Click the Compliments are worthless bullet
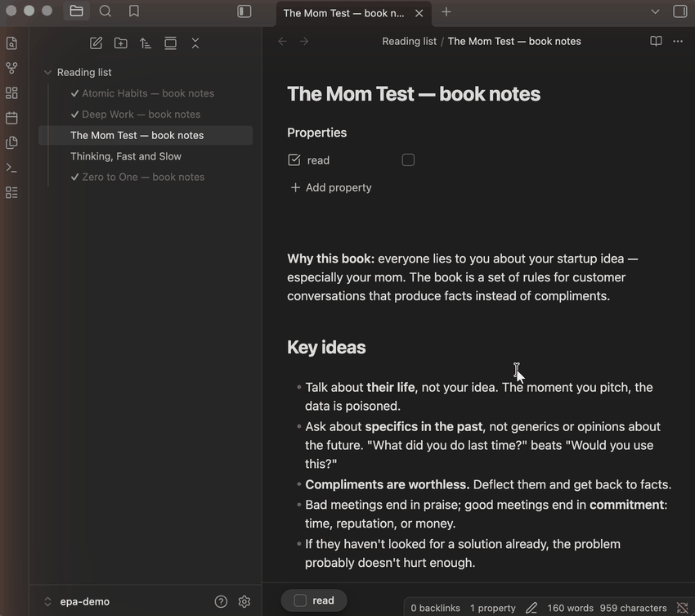Screen dimensions: 695x616 pyautogui.click(x=488, y=484)
